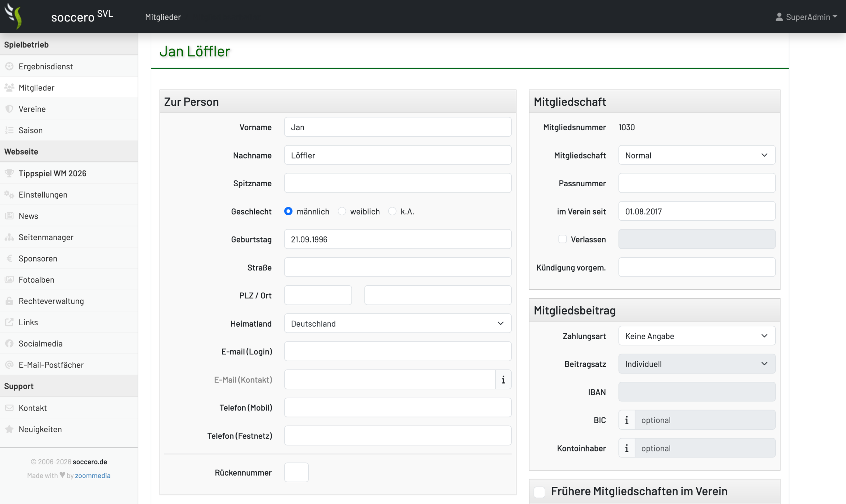The width and height of the screenshot is (846, 504).
Task: Click the Rechteverwaltung lock icon
Action: coord(9,301)
